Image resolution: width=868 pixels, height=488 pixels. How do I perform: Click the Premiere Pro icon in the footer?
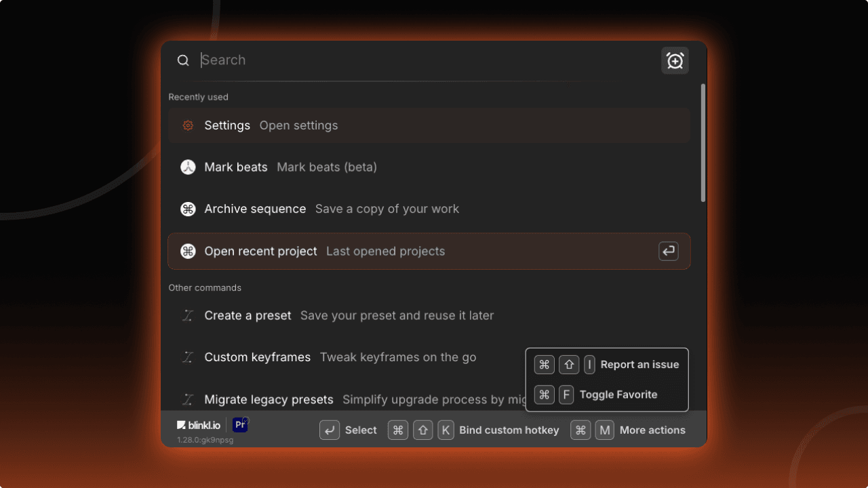click(x=240, y=424)
